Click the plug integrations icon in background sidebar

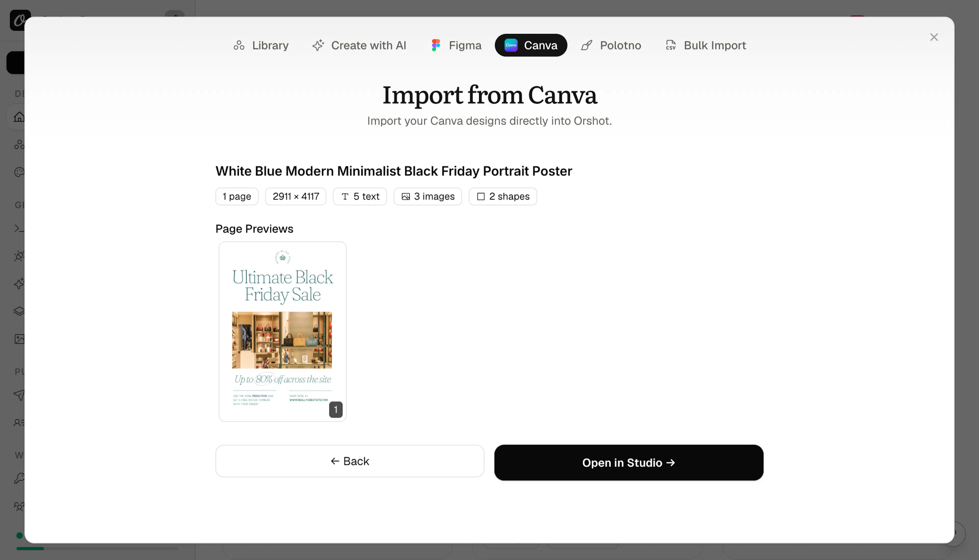click(x=19, y=256)
